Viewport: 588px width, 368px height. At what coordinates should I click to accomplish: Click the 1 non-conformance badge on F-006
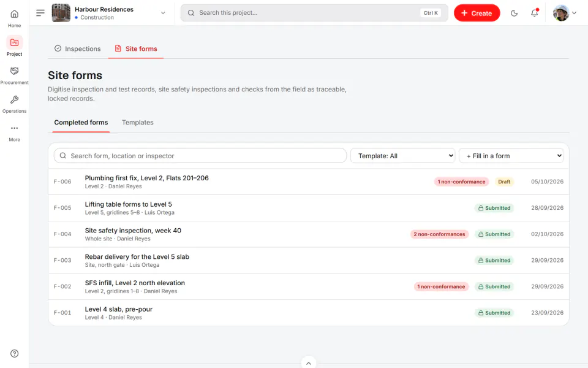coord(461,182)
